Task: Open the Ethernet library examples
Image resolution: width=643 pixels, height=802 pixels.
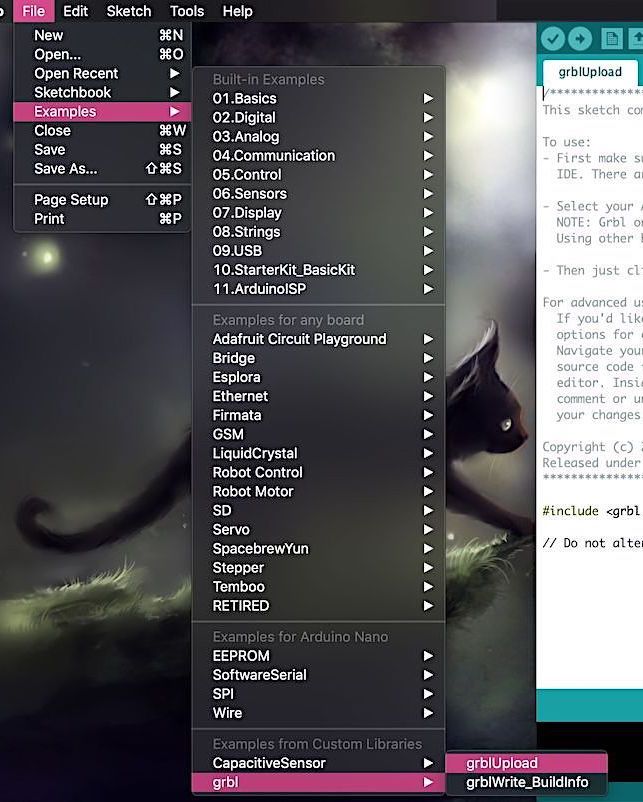Action: [x=318, y=396]
